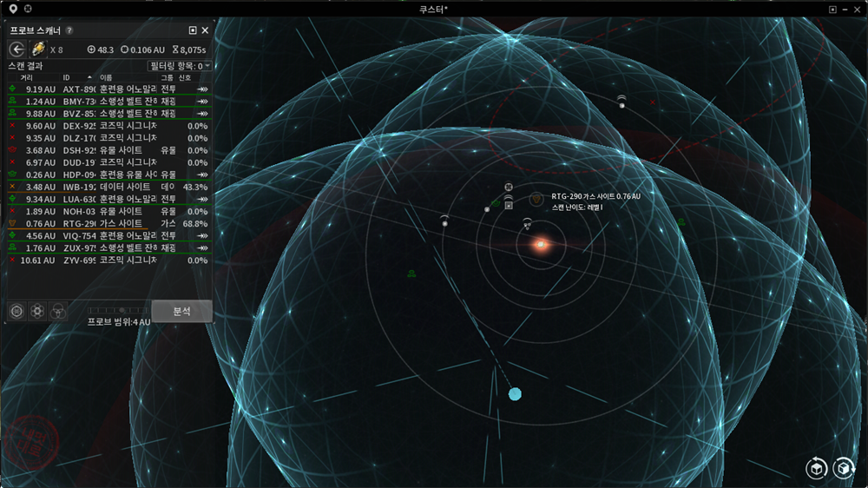Select the DLZ-17 코즈믹 시그니처 row
The image size is (868, 488).
pyautogui.click(x=109, y=138)
